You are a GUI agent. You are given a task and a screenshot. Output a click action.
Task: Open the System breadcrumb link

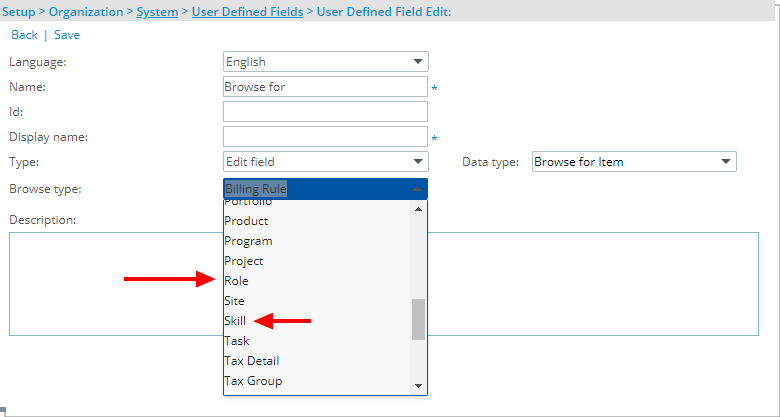157,11
